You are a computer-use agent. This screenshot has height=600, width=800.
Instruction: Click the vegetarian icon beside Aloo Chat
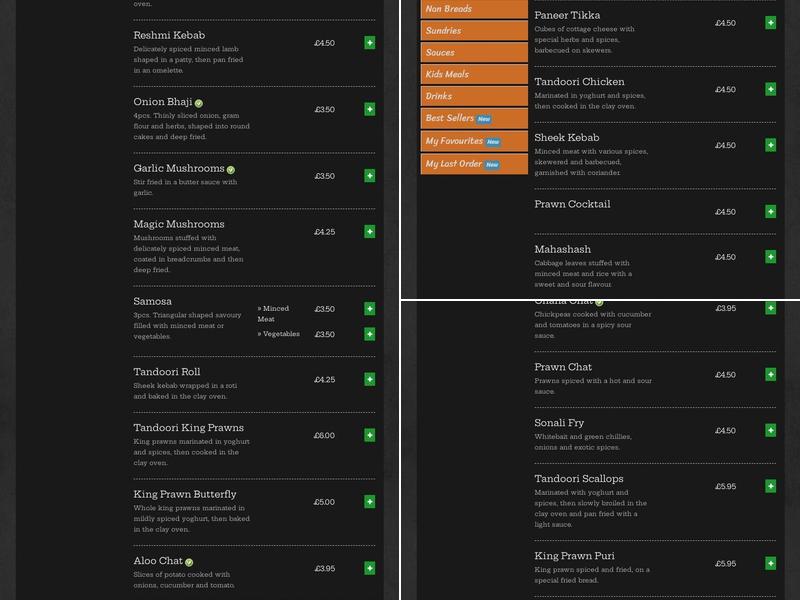pyautogui.click(x=189, y=562)
